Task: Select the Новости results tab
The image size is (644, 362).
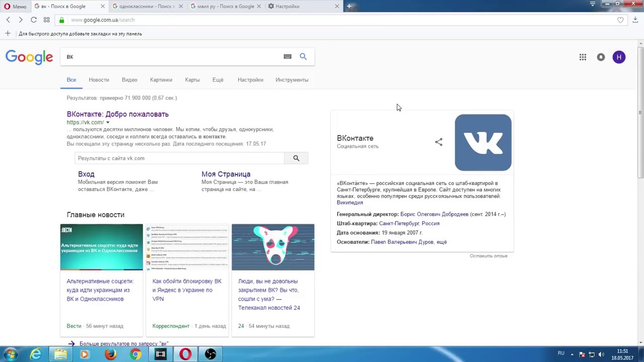Action: 99,80
